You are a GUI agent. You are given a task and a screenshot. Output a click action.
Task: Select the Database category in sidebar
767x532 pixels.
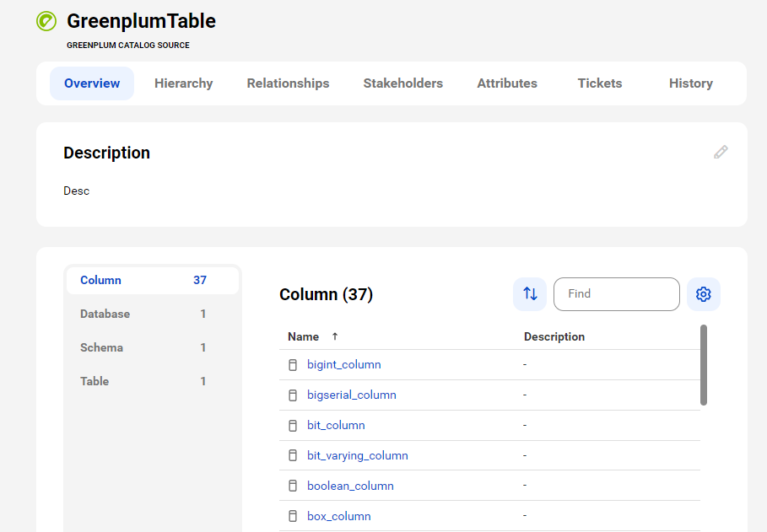153,314
